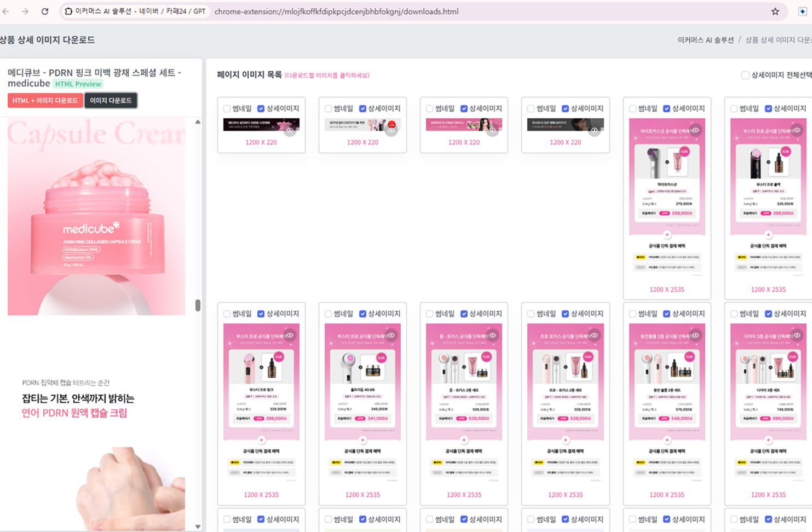Screen dimensions: 812x532
Task: Check 상세이미지 전체선택 select-all box
Action: (x=745, y=75)
